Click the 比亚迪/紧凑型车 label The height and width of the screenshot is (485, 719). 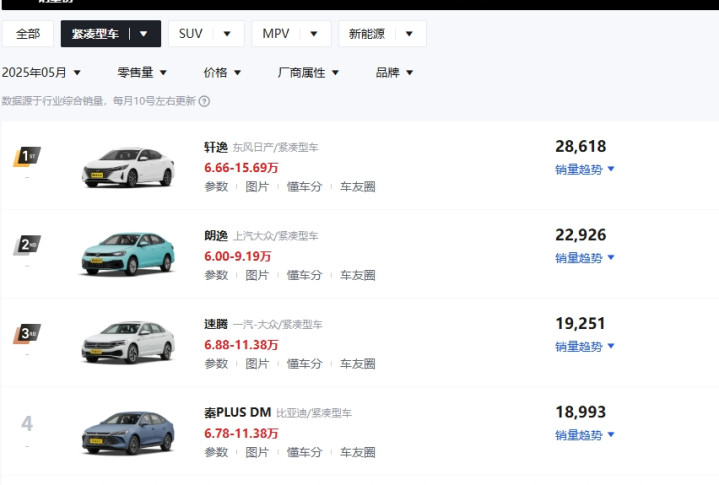coord(314,413)
